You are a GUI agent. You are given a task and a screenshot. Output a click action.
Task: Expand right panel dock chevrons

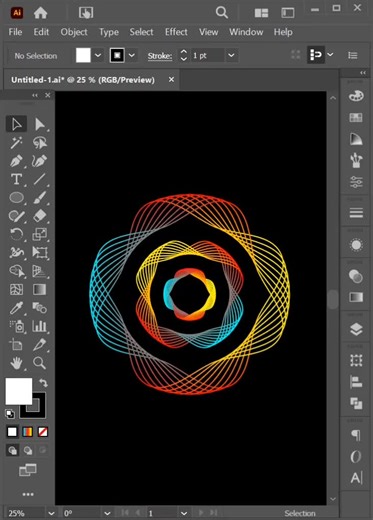[x=363, y=72]
